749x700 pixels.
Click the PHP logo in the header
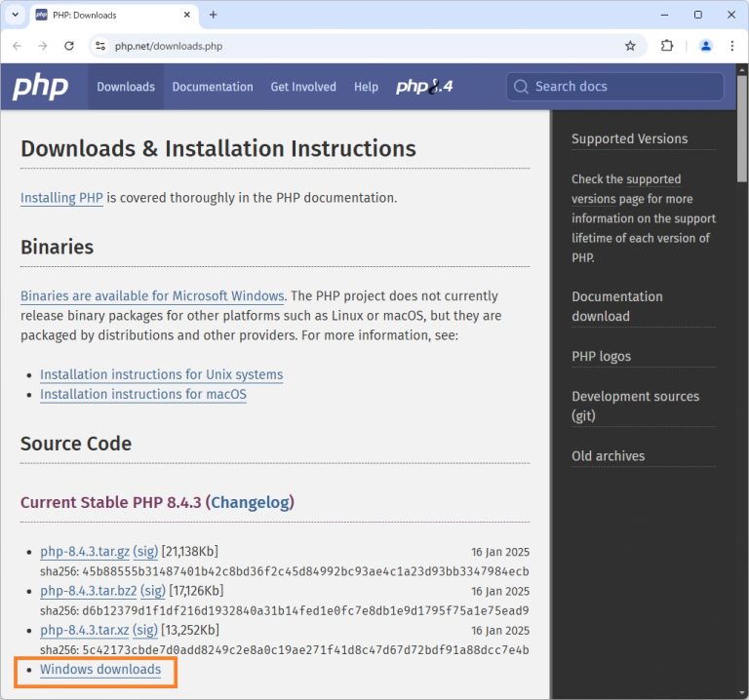pyautogui.click(x=40, y=87)
